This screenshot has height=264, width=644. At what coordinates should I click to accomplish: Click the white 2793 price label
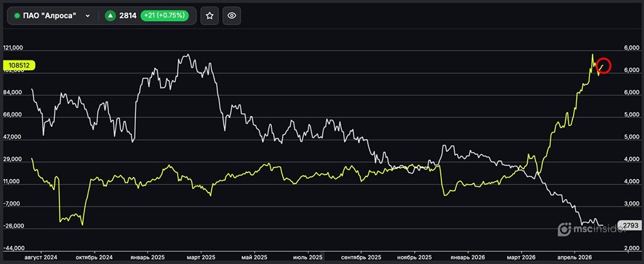pyautogui.click(x=630, y=225)
